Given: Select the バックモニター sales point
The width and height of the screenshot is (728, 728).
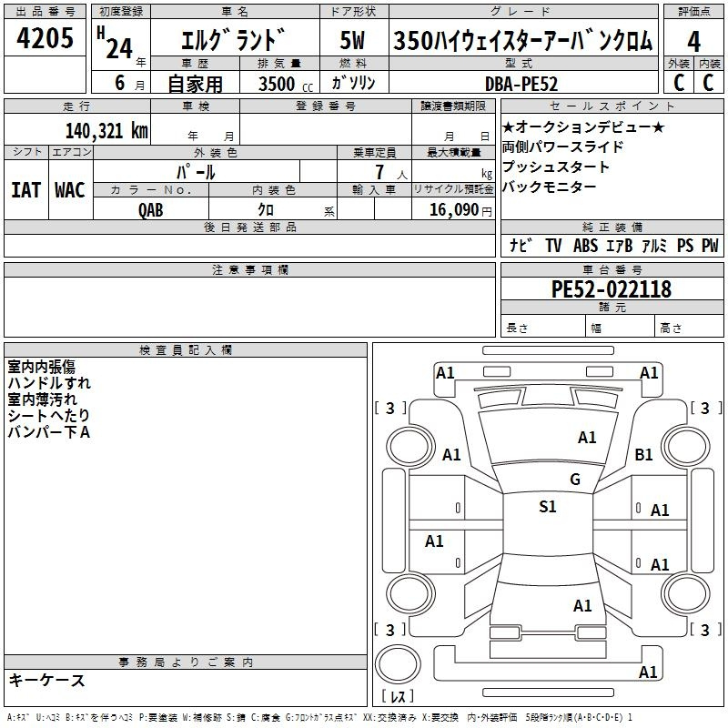Looking at the screenshot, I should (549, 187).
